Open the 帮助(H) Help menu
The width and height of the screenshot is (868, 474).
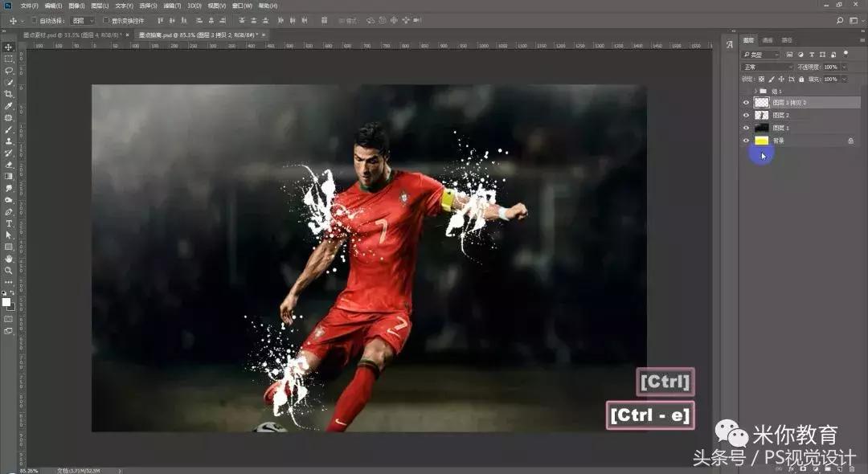(268, 6)
